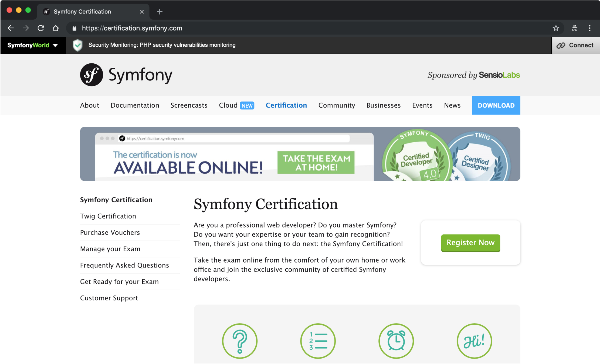
Task: Bookmark this page with the star icon
Action: pyautogui.click(x=556, y=28)
